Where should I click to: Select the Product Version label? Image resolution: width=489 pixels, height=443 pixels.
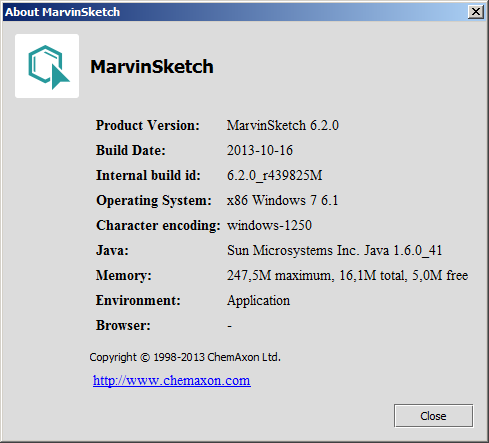point(148,126)
